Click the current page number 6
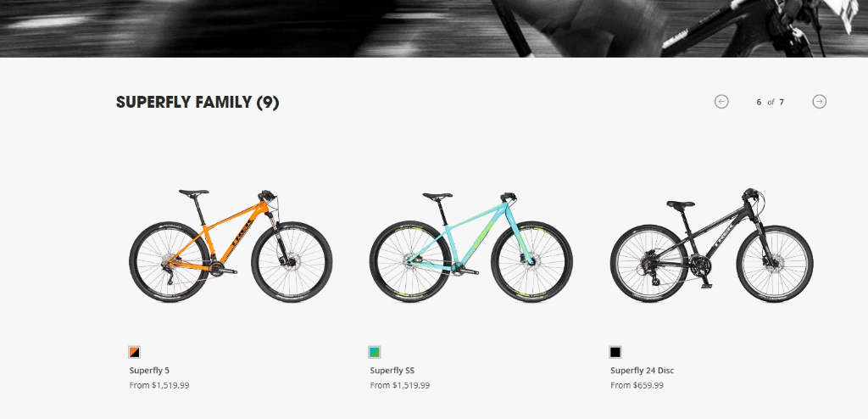Image resolution: width=868 pixels, height=419 pixels. point(759,102)
